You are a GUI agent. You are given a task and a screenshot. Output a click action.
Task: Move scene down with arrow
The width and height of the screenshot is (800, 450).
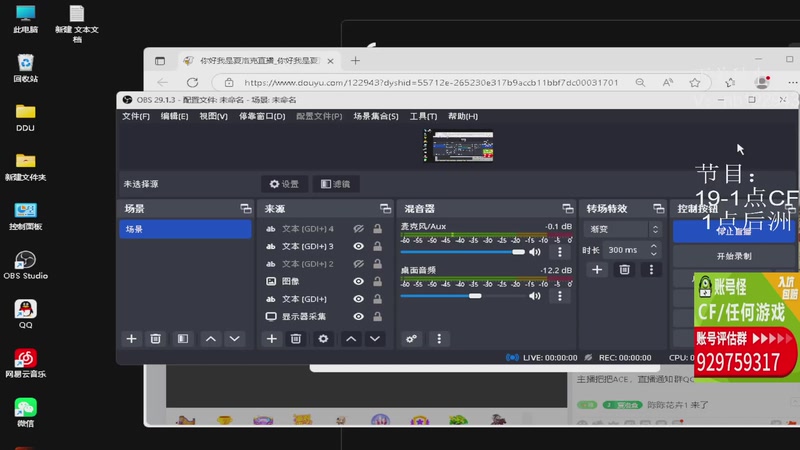pos(235,339)
